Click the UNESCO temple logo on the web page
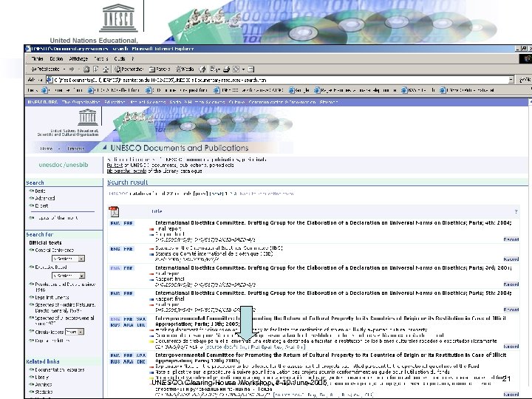 click(x=87, y=117)
